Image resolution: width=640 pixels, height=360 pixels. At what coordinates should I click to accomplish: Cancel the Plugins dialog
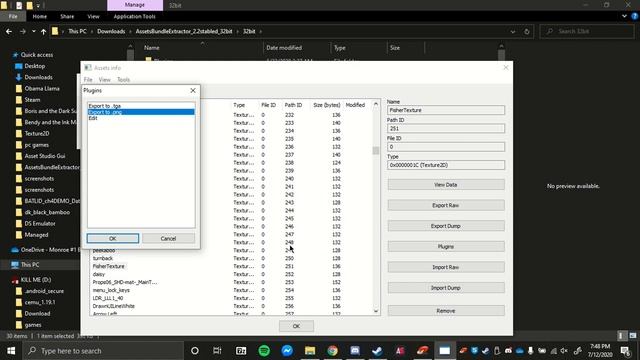[168, 238]
